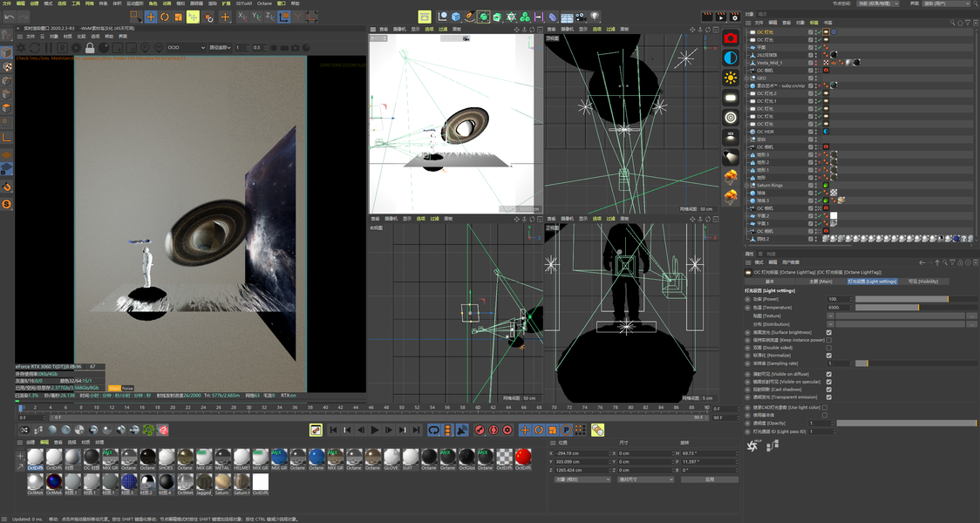This screenshot has width=980, height=523.
Task: Select the red OctDiffuse material thumbnail
Action: (523, 457)
